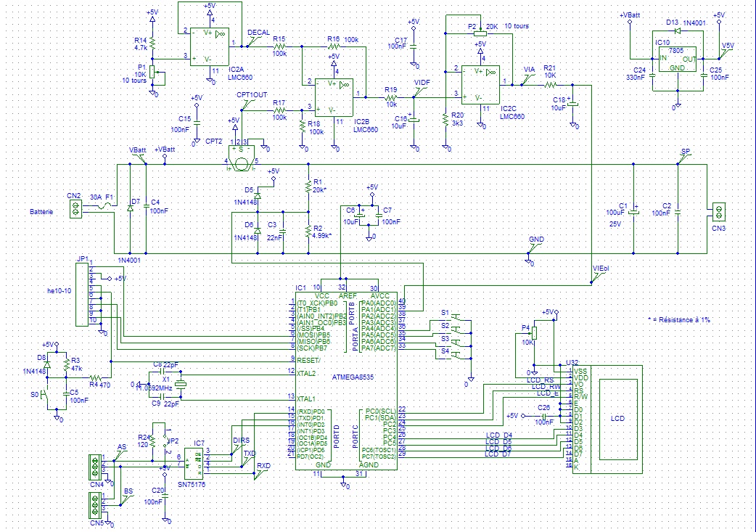Click the R1 20k resistor symbol
This screenshot has width=756, height=532.
308,187
